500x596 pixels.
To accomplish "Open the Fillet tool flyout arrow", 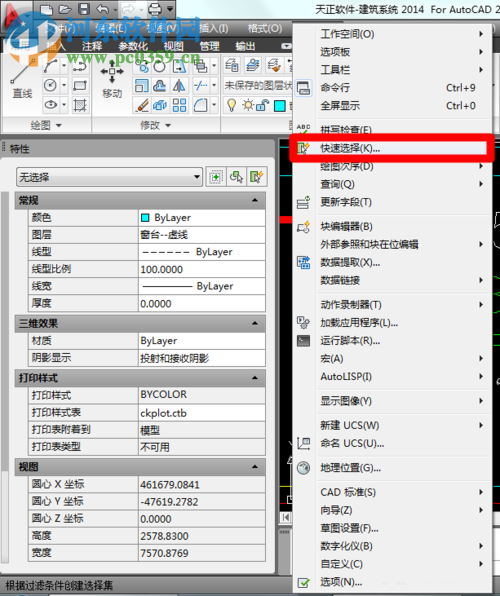I will coord(213,105).
